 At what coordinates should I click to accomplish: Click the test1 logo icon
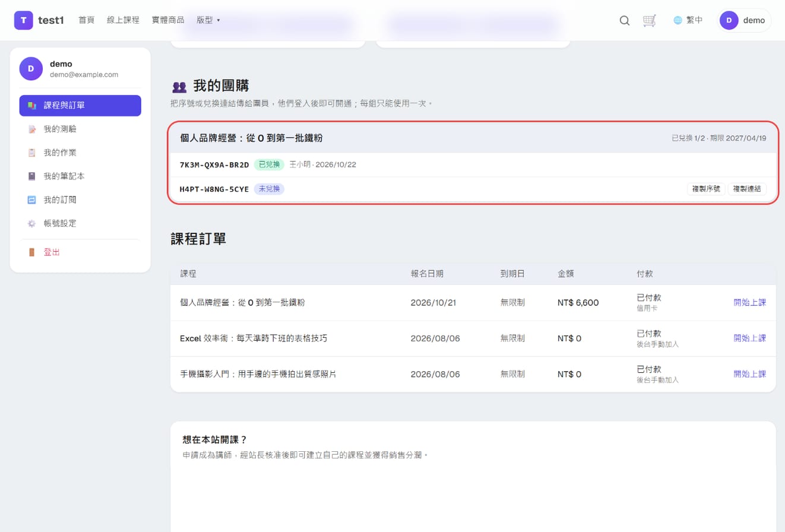[x=24, y=20]
